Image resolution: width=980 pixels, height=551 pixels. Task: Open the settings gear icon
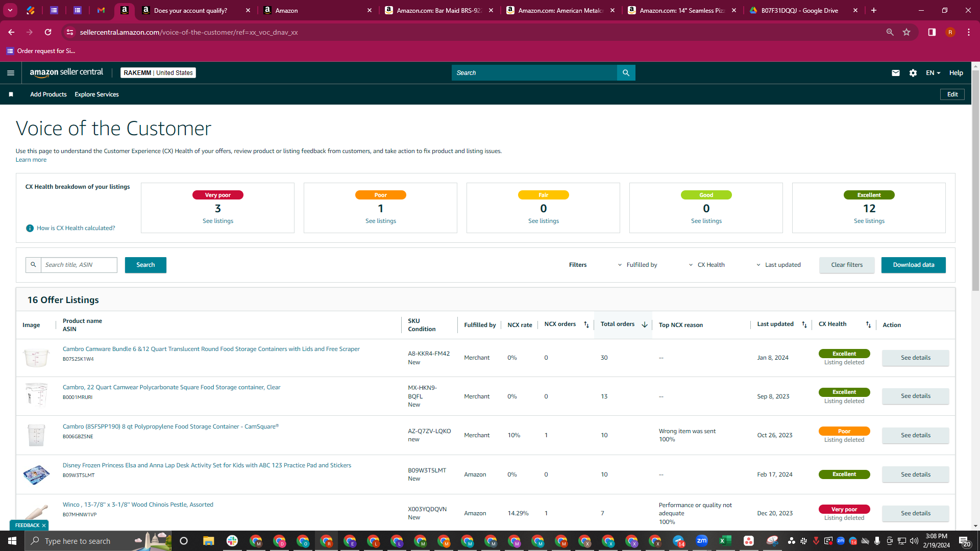[913, 73]
